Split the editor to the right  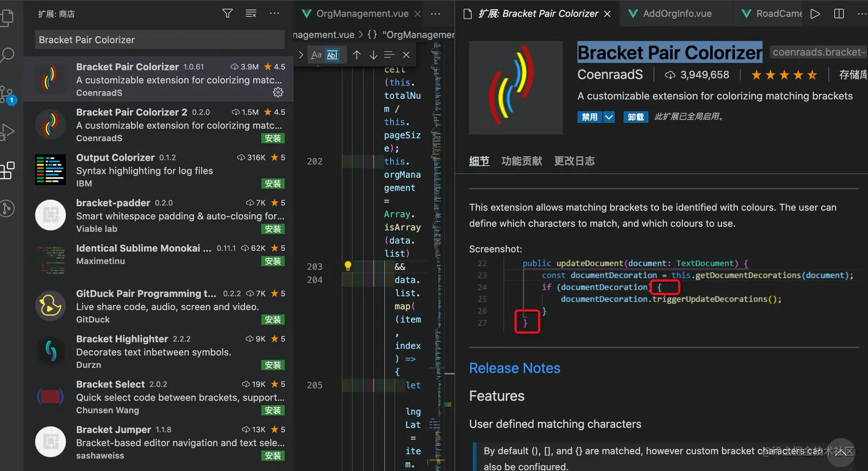(x=839, y=14)
